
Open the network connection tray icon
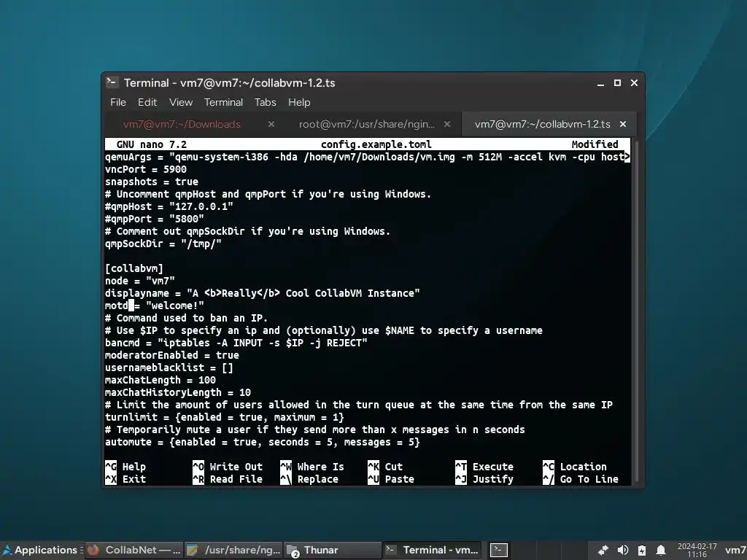tap(603, 551)
